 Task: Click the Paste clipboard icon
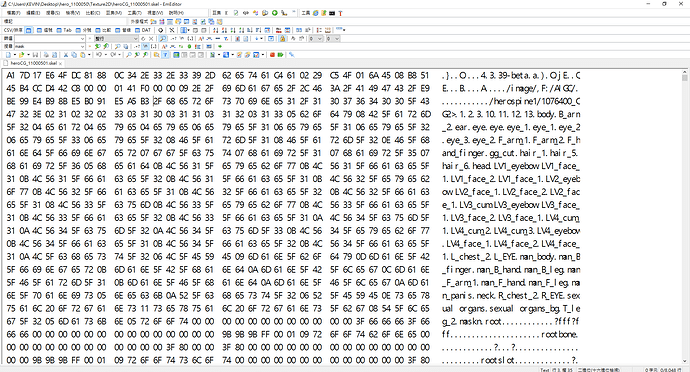point(82,55)
